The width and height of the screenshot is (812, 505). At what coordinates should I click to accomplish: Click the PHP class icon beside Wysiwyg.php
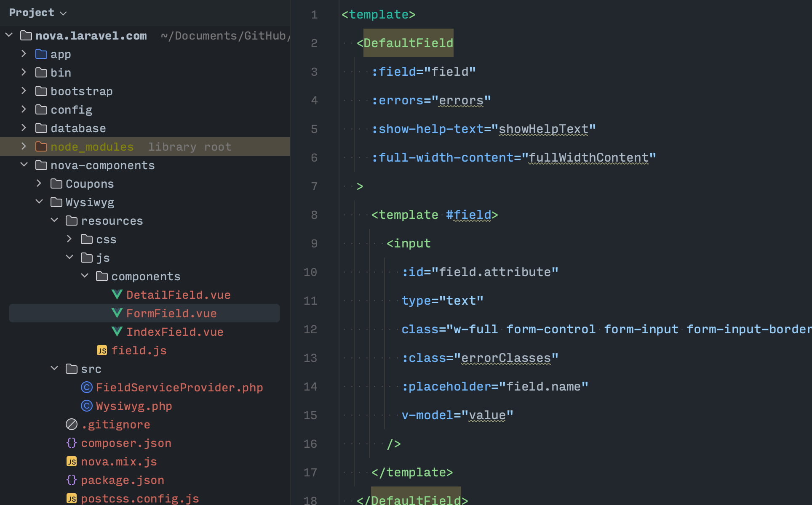tap(86, 406)
